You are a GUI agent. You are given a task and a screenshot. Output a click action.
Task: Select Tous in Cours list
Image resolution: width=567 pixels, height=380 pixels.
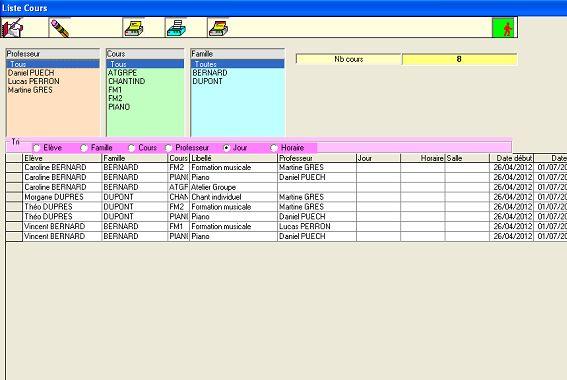[x=145, y=64]
